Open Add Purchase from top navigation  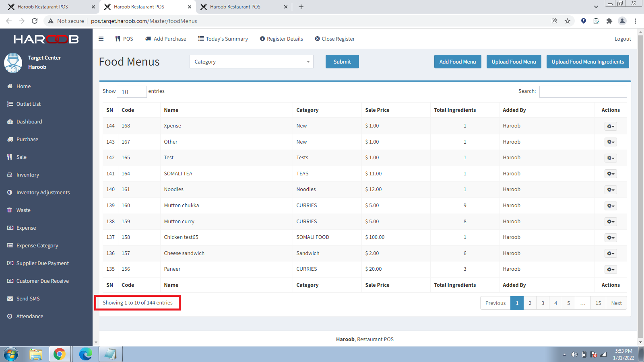(x=165, y=39)
